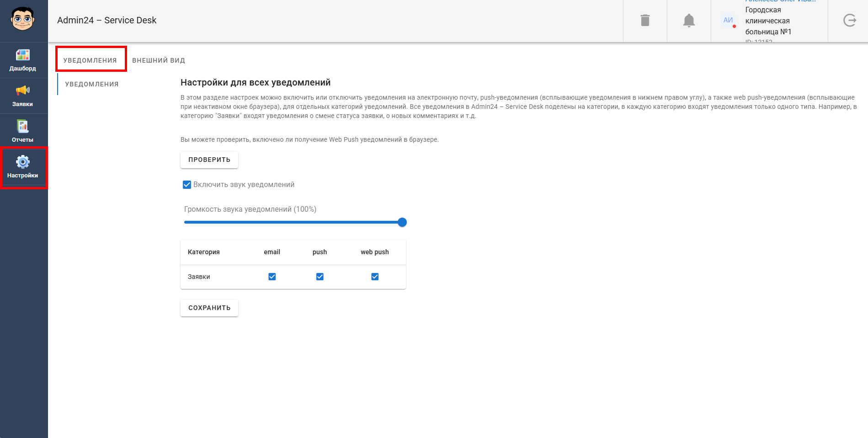
Task: Open the Отчеты reports icon
Action: pos(22,126)
